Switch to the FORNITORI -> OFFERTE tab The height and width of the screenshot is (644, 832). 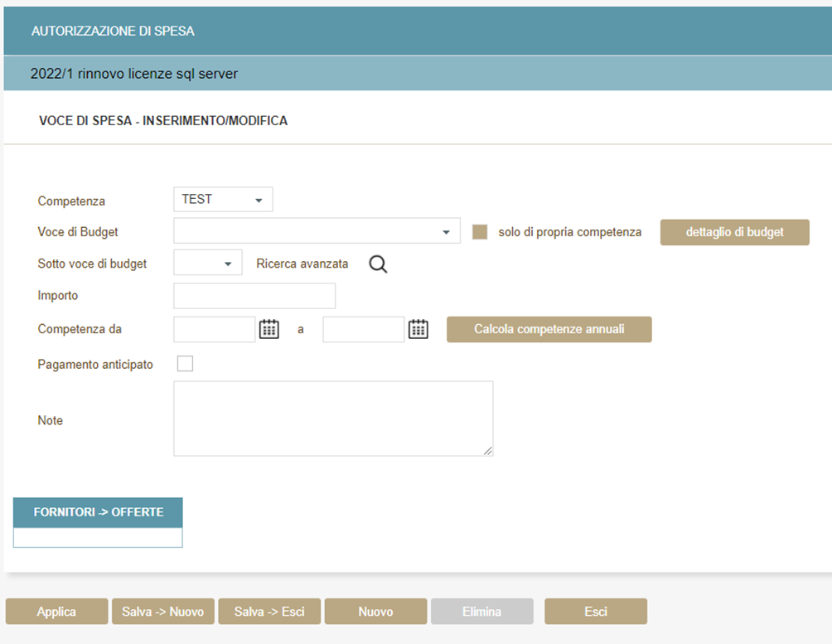point(98,512)
